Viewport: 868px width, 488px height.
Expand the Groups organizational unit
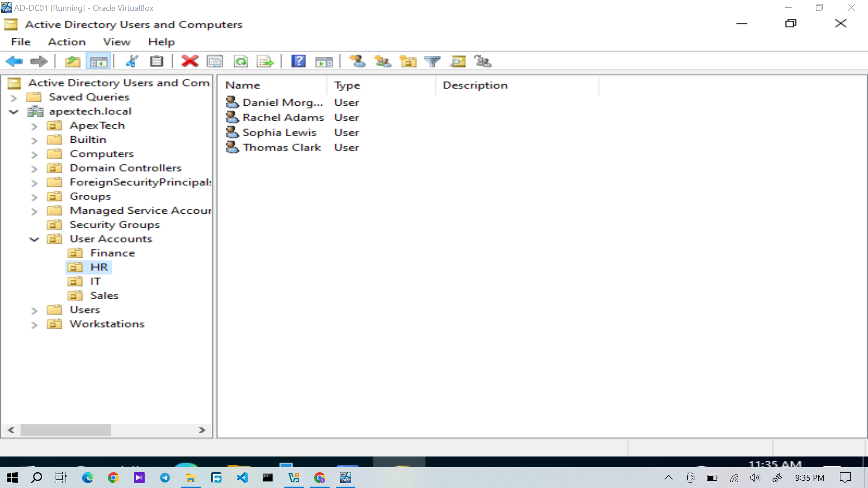(34, 197)
